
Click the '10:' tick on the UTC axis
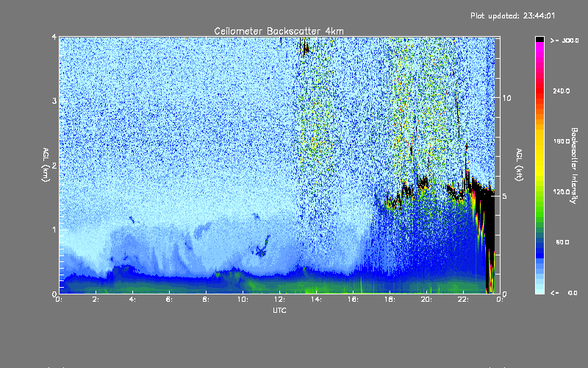pos(243,300)
